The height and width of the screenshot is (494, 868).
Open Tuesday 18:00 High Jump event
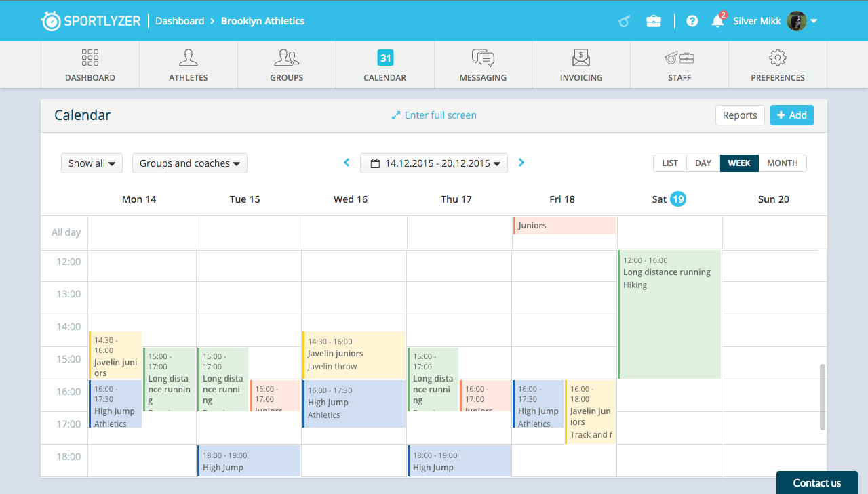[249, 461]
